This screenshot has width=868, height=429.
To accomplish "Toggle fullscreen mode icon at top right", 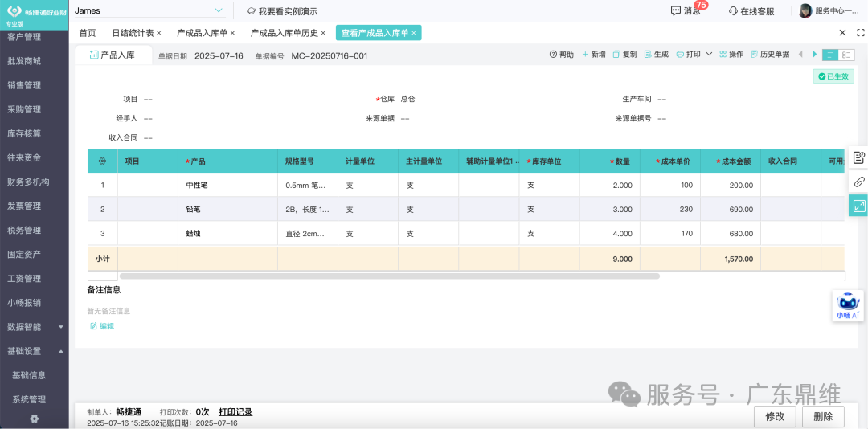I will [x=860, y=33].
